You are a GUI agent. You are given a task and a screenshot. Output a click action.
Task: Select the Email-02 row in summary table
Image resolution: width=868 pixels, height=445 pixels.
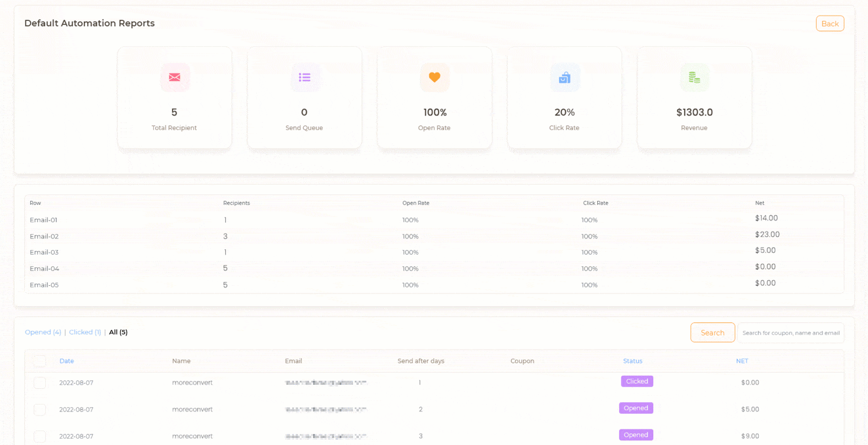[x=44, y=236]
